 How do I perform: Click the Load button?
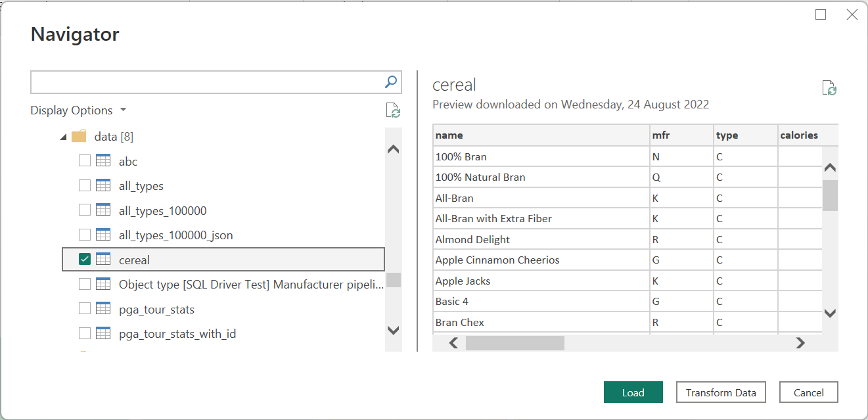[633, 392]
